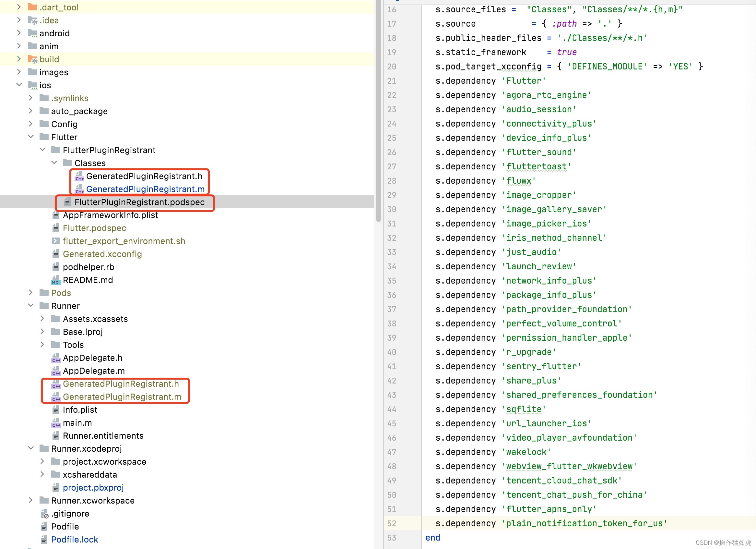The height and width of the screenshot is (549, 756).
Task: Click the ios folder icon
Action: 32,85
